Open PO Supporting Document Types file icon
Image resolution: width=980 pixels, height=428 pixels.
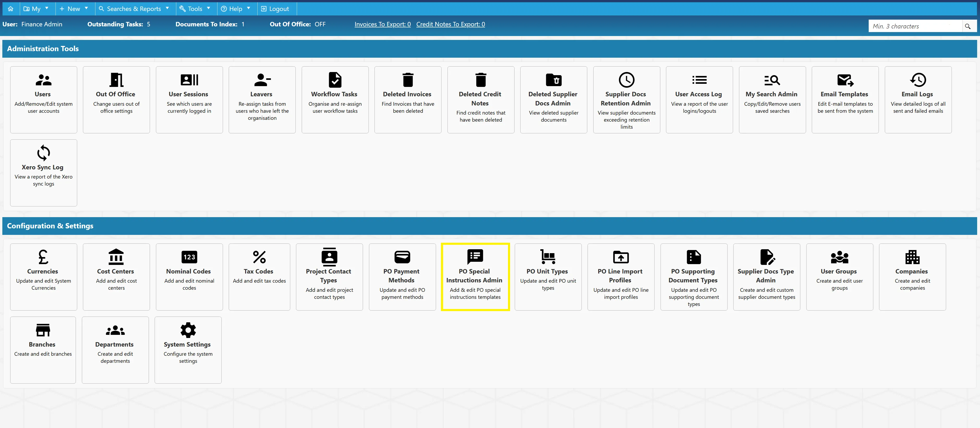pos(693,257)
